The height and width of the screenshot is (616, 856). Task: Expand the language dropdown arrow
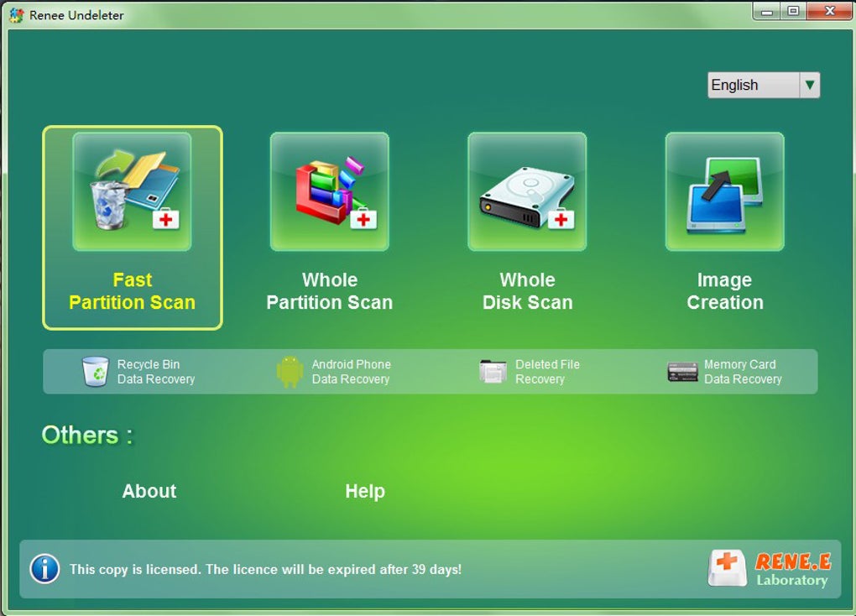click(x=810, y=86)
